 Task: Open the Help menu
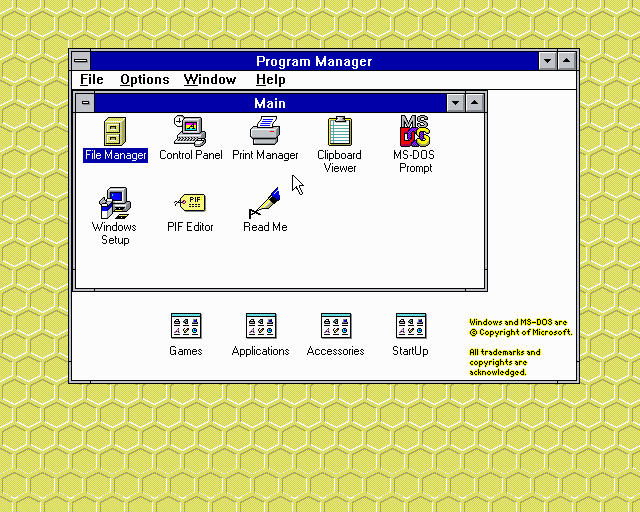(x=270, y=80)
